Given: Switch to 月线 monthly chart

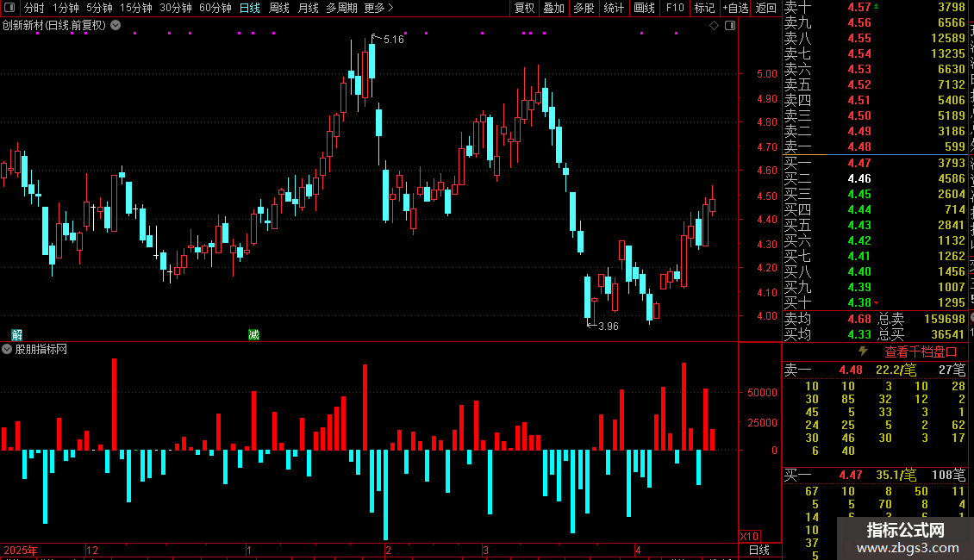Looking at the screenshot, I should [x=308, y=8].
